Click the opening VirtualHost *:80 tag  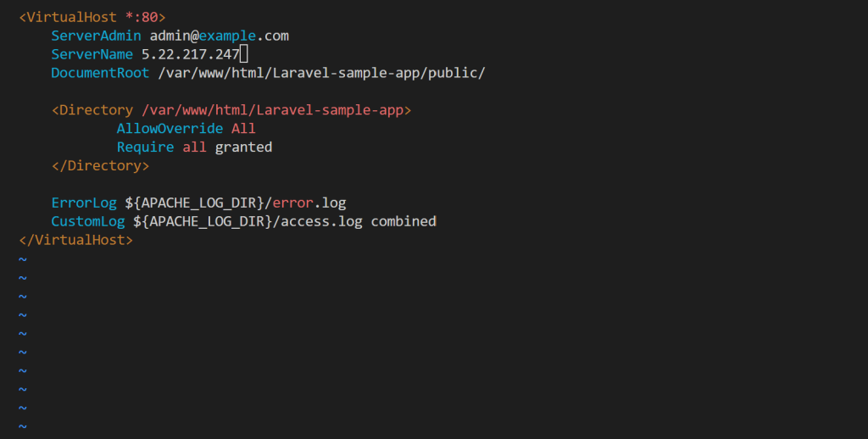point(92,17)
